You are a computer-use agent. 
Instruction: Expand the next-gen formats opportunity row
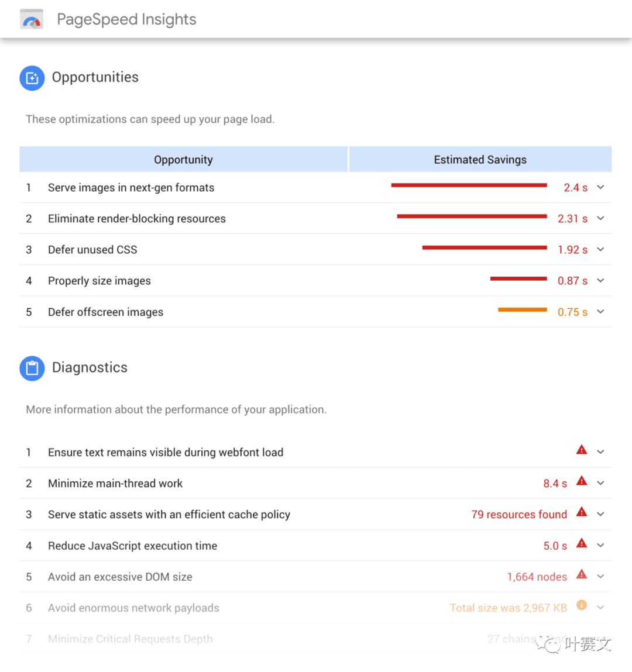coord(600,187)
